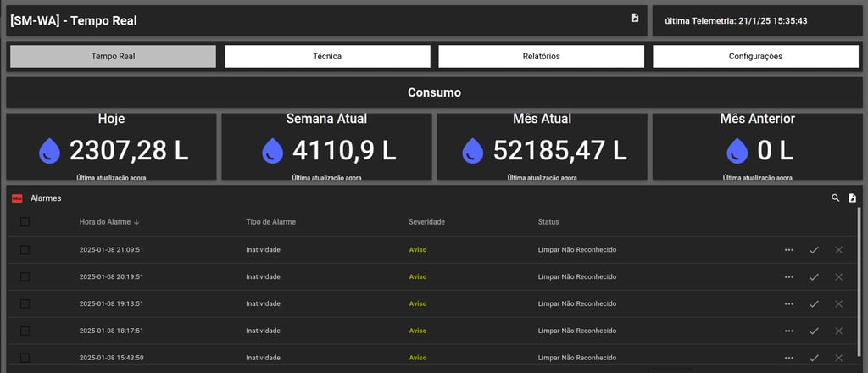Viewport: 868px width, 373px height.
Task: Click Limpar Não Reconhecido status of 19:13:51 alarm
Action: 576,303
